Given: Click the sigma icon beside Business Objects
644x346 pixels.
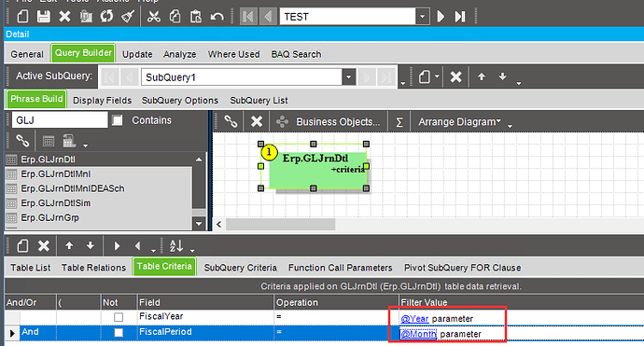Looking at the screenshot, I should [x=399, y=122].
